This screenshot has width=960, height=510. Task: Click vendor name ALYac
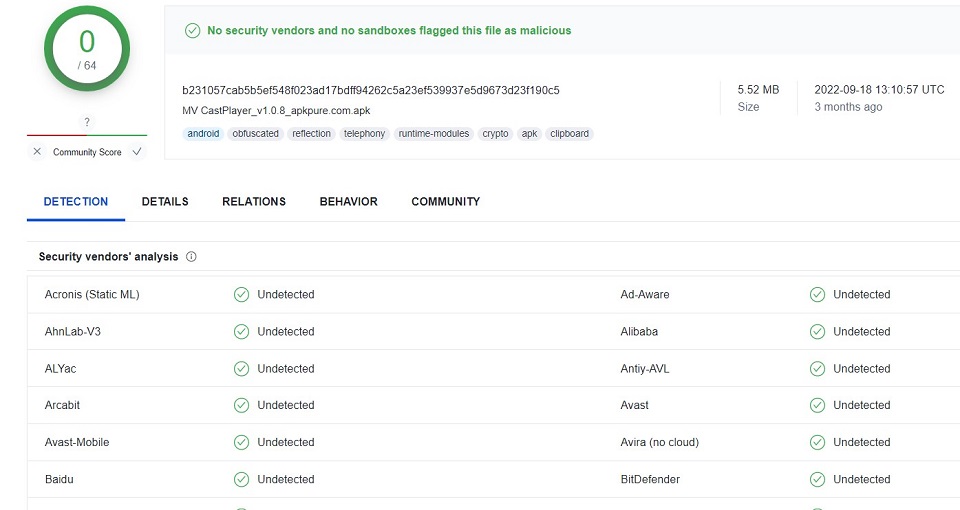61,369
